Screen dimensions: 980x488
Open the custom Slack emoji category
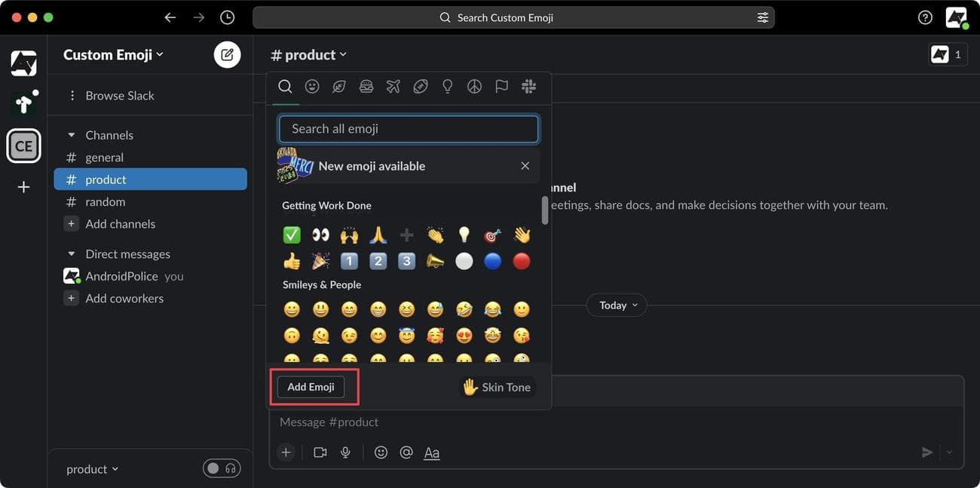tap(528, 86)
